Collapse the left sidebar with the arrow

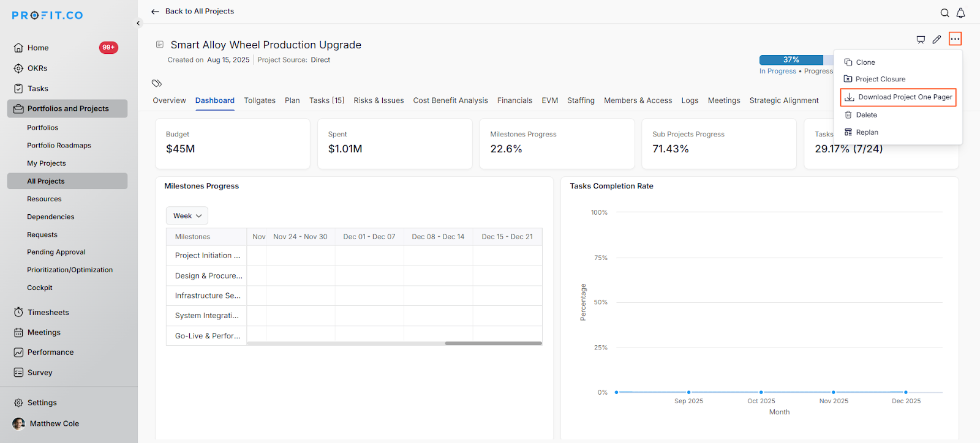(x=138, y=23)
